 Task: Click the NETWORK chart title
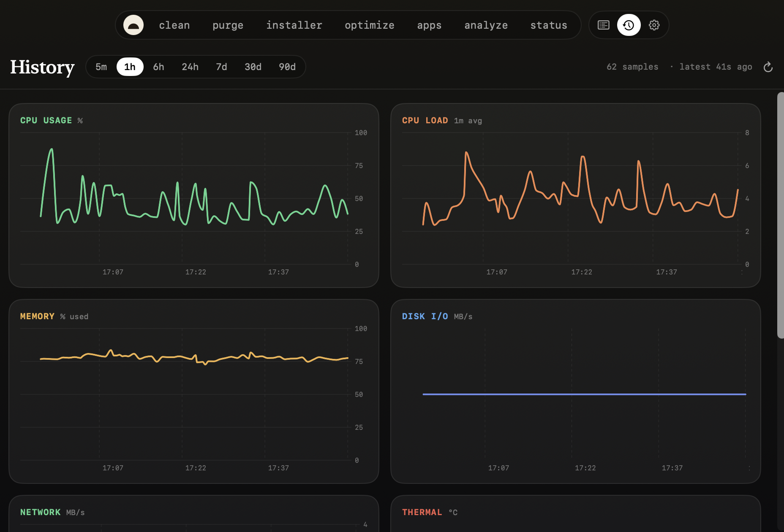click(41, 512)
